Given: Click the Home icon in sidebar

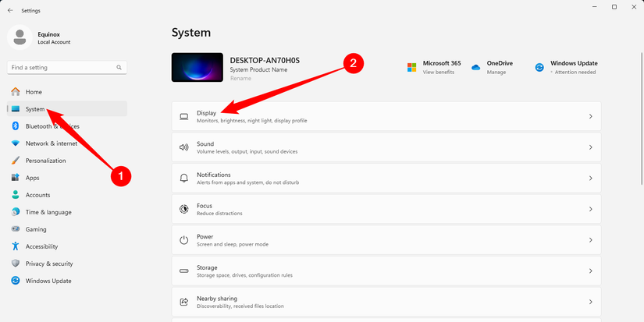Looking at the screenshot, I should (x=16, y=92).
